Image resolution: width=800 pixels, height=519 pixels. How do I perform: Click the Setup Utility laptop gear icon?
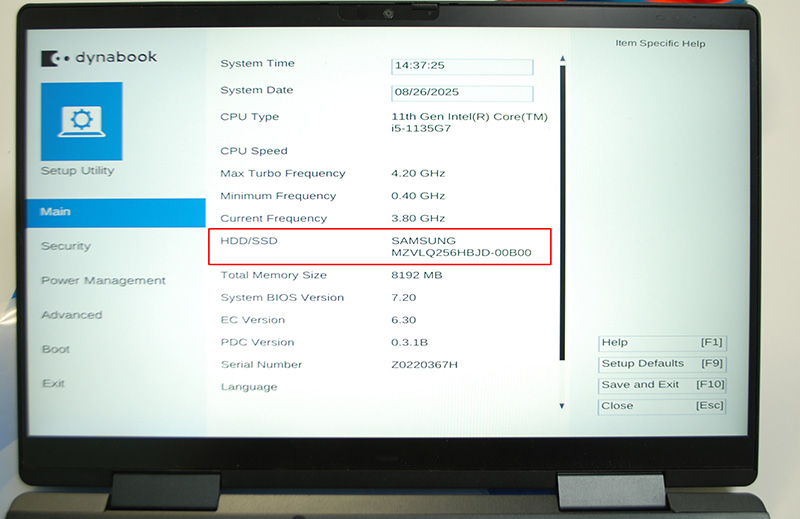[x=81, y=121]
